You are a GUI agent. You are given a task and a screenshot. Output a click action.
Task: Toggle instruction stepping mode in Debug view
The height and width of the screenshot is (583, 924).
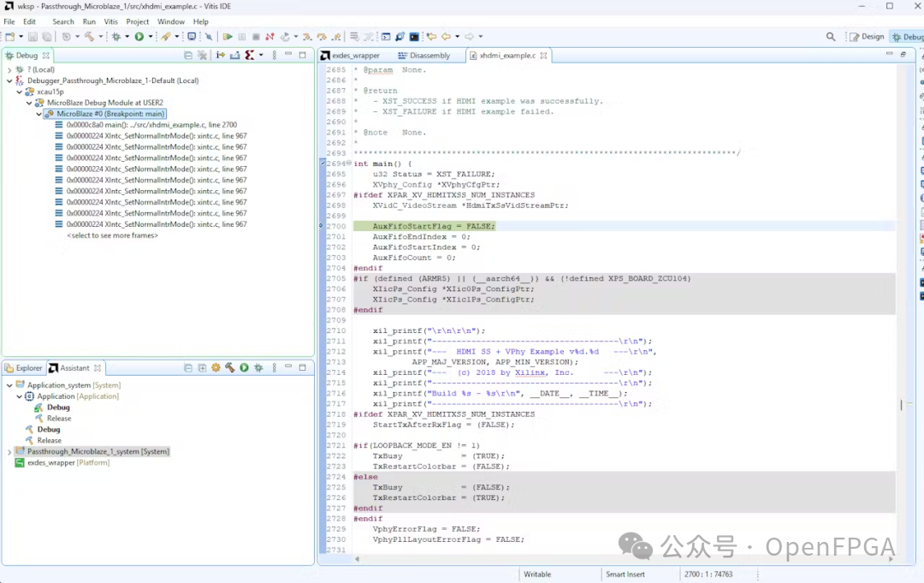point(220,55)
